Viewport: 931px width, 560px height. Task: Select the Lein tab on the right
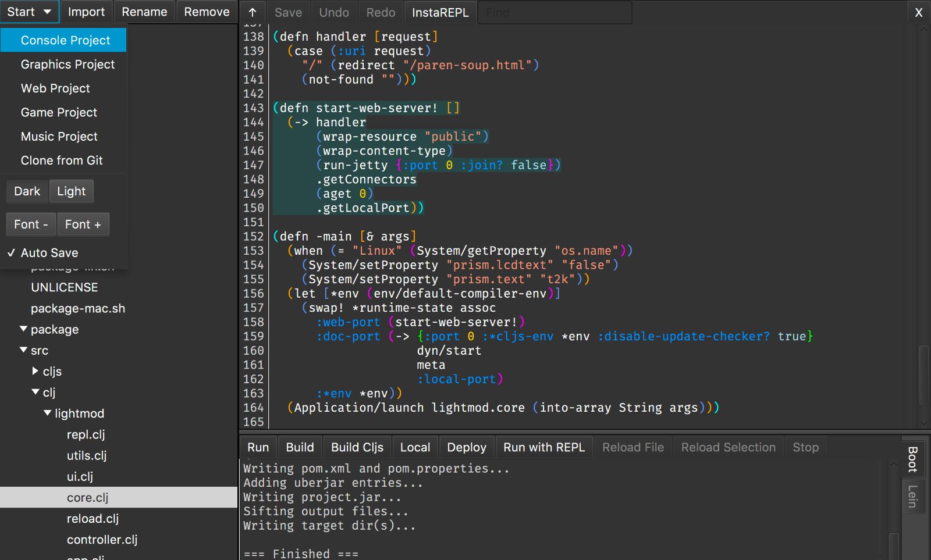click(912, 497)
